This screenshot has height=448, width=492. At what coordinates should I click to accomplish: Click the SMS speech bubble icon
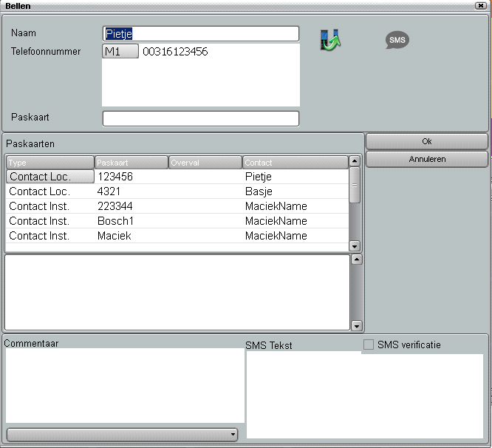point(397,40)
